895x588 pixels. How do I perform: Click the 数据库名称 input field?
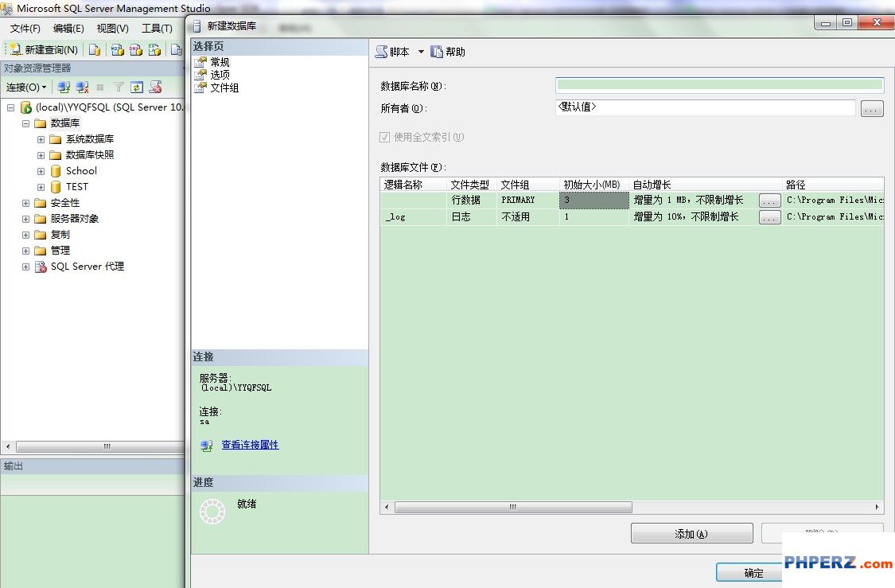click(720, 86)
